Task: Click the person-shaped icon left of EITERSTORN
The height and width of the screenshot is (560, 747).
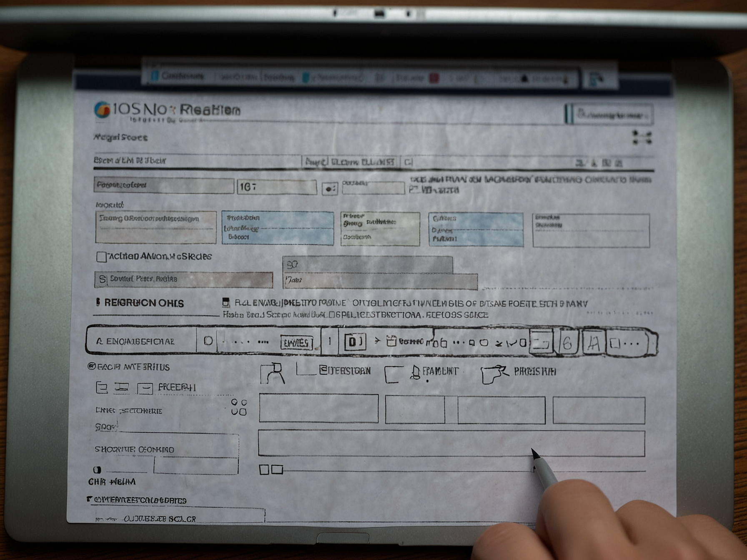Action: 273,373
